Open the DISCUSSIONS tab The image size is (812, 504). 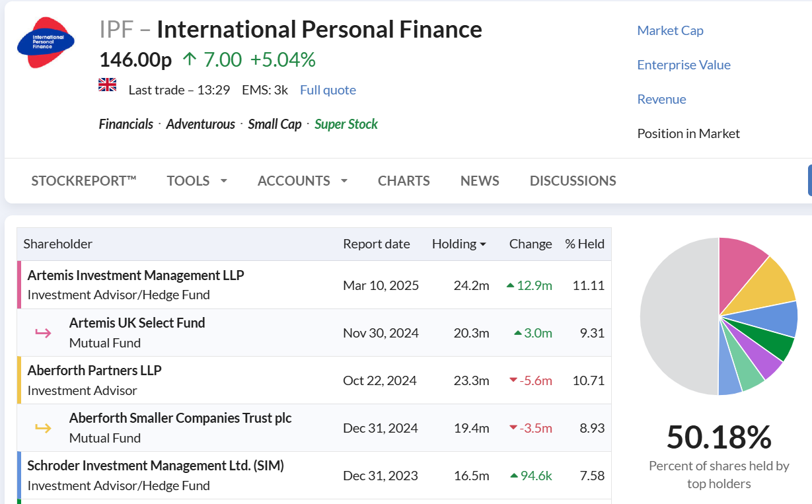coord(573,181)
